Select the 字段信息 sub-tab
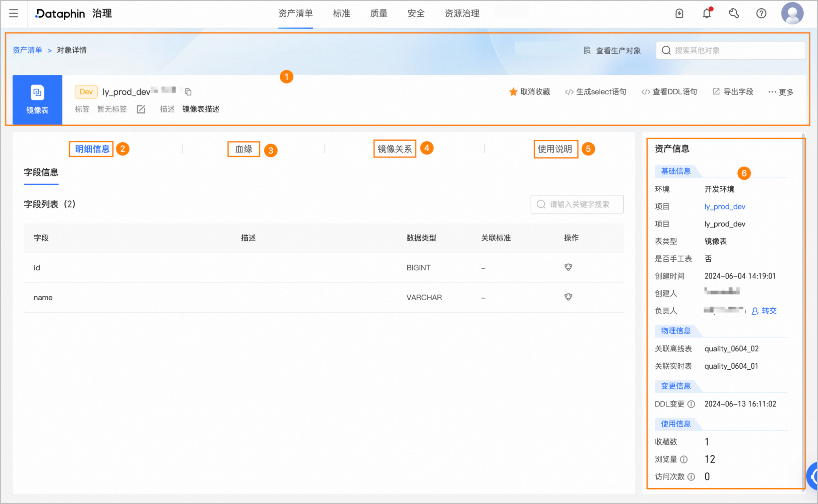Image resolution: width=818 pixels, height=504 pixels. point(41,172)
